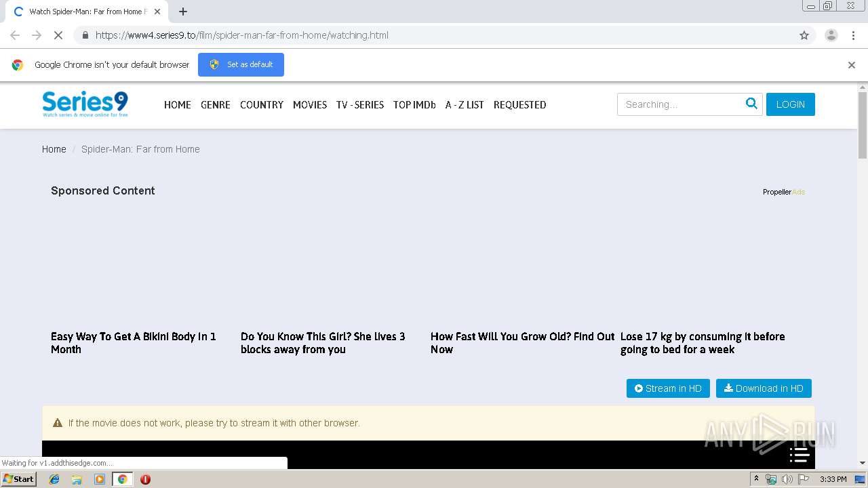This screenshot has height=488, width=868.
Task: Click the scrollbar down arrow
Action: pyautogui.click(x=863, y=463)
